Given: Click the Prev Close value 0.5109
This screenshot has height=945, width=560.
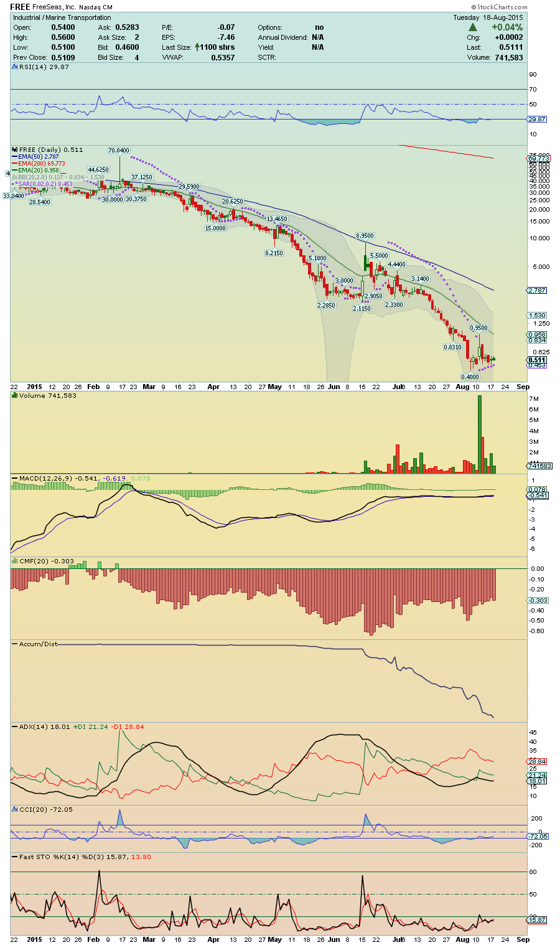Looking at the screenshot, I should click(63, 57).
